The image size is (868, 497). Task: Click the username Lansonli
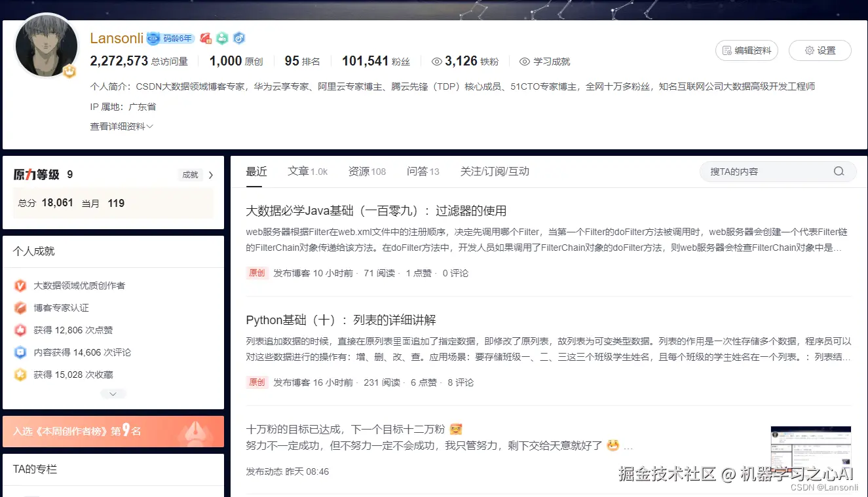117,38
